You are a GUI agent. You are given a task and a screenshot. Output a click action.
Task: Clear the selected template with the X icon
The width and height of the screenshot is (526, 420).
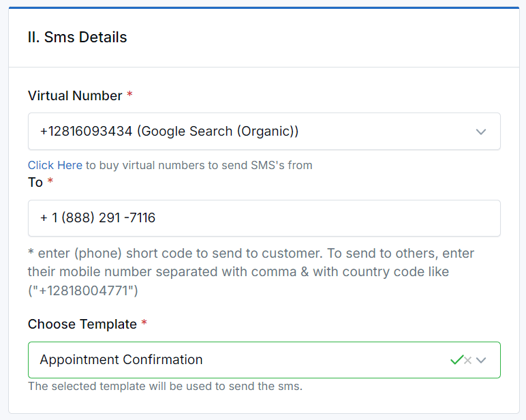pyautogui.click(x=467, y=360)
